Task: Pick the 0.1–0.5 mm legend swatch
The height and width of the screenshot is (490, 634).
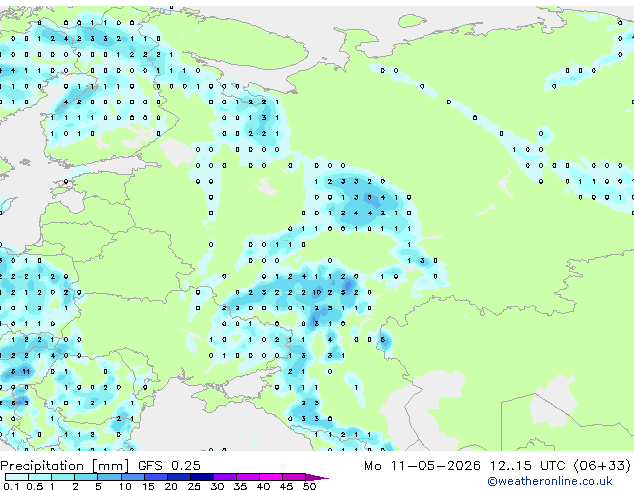Action: click(x=17, y=477)
